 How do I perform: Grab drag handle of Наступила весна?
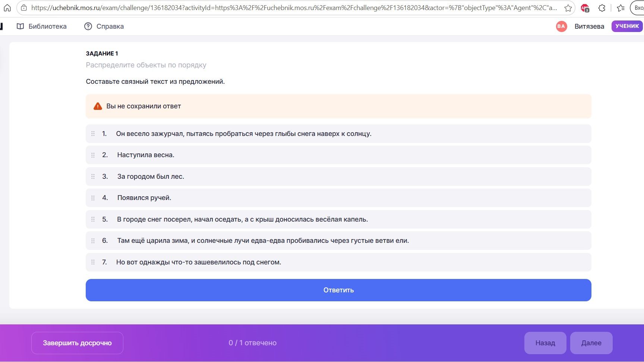tap(93, 155)
